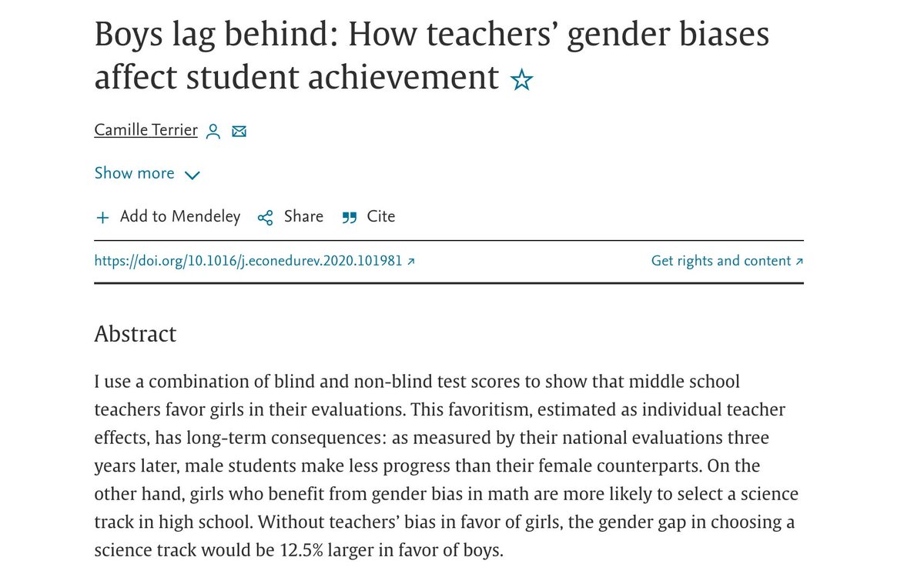Select the Add to Mendeley label
The image size is (924, 574).
point(180,217)
